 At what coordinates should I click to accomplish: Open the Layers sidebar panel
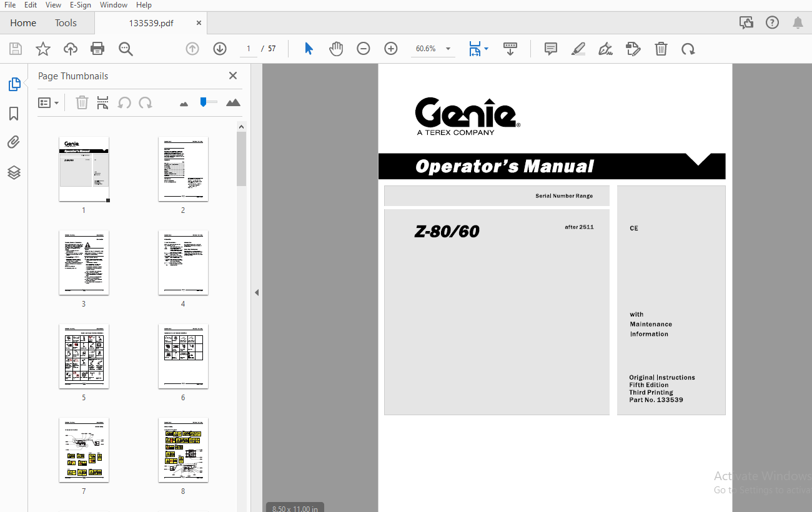coord(14,172)
